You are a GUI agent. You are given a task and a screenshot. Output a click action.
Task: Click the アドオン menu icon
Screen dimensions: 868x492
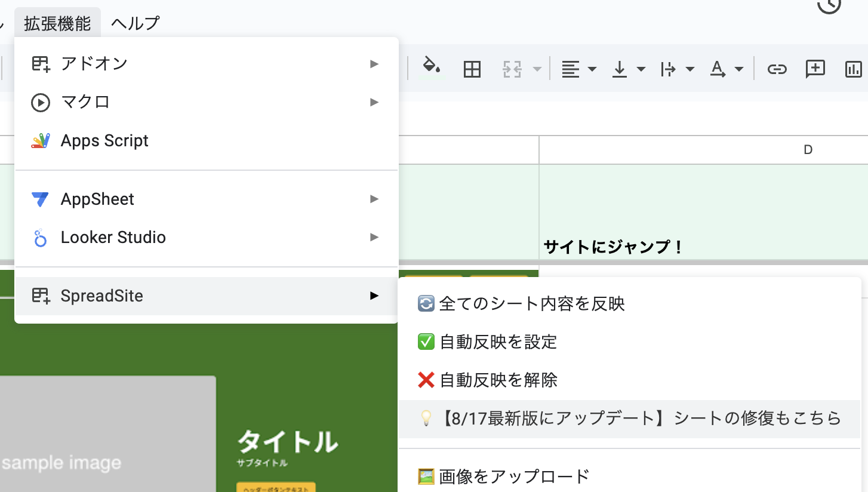click(x=41, y=64)
